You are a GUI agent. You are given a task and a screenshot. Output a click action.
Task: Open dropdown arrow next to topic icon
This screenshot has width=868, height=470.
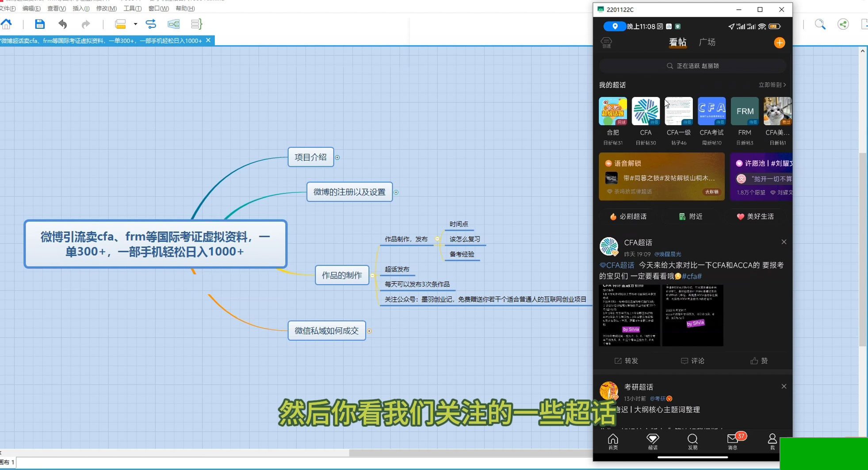135,24
